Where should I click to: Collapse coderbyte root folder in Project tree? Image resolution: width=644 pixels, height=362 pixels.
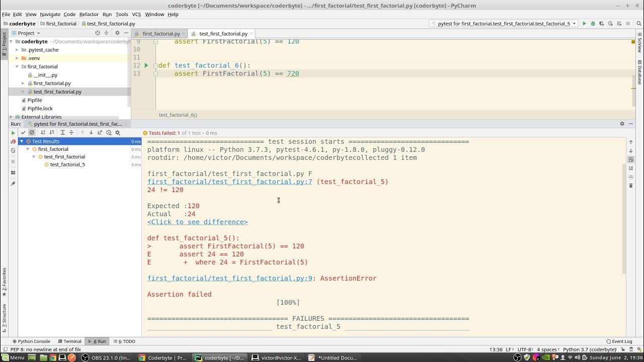coord(11,42)
